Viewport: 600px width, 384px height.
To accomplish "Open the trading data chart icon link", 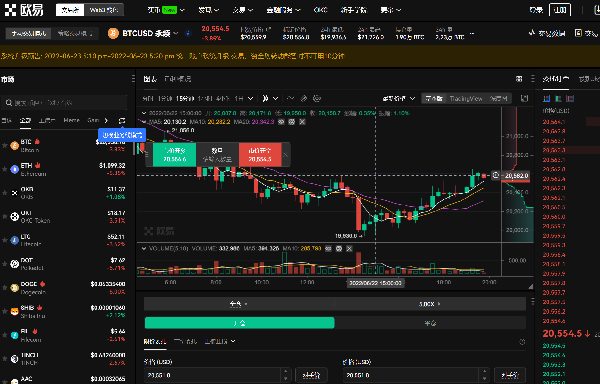I will (x=546, y=33).
